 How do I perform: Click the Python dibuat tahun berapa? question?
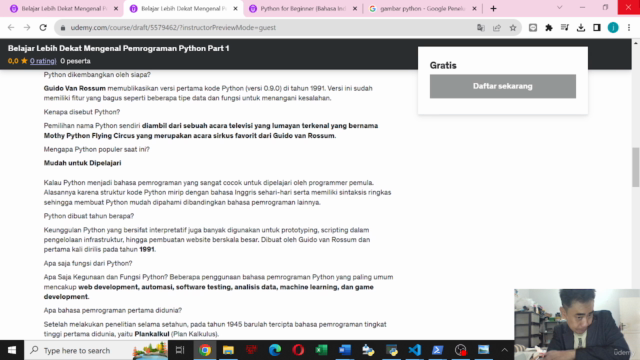tap(89, 216)
